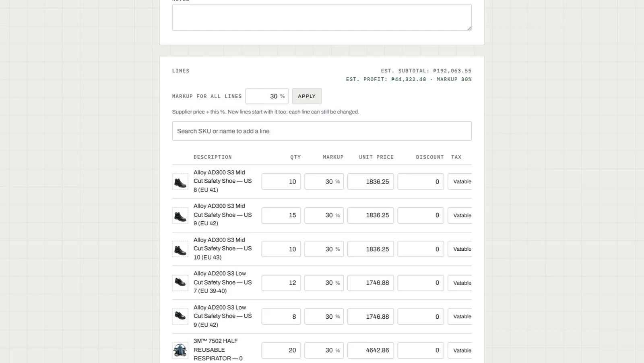
Task: Click into the Notes text area
Action: click(x=322, y=17)
